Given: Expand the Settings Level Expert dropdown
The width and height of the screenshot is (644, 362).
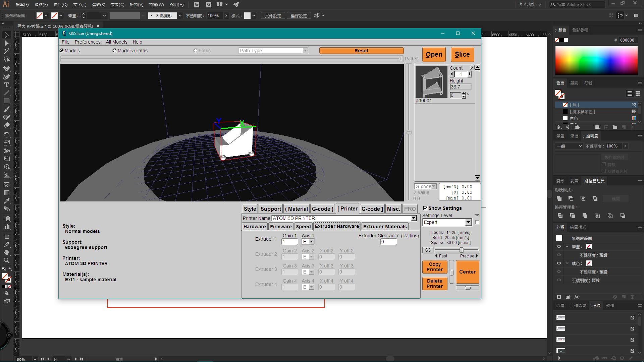Looking at the screenshot, I should [x=468, y=223].
